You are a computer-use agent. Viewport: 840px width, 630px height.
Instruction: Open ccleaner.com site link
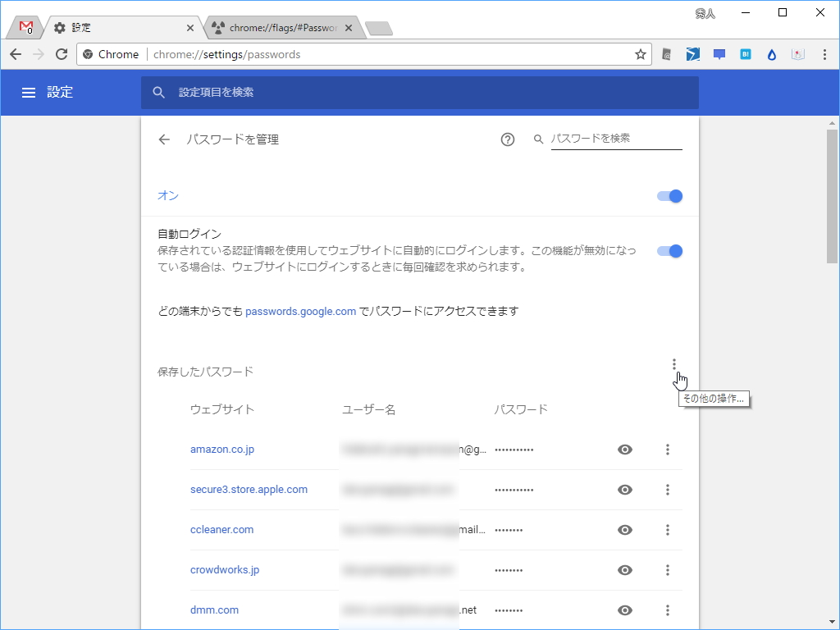tap(221, 530)
